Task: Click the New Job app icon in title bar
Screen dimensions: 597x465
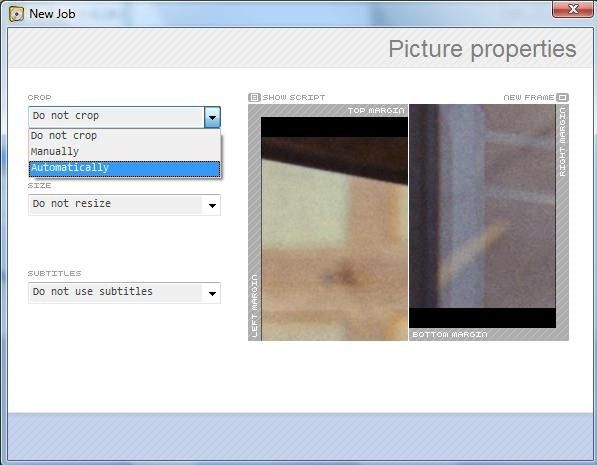Action: (16, 14)
